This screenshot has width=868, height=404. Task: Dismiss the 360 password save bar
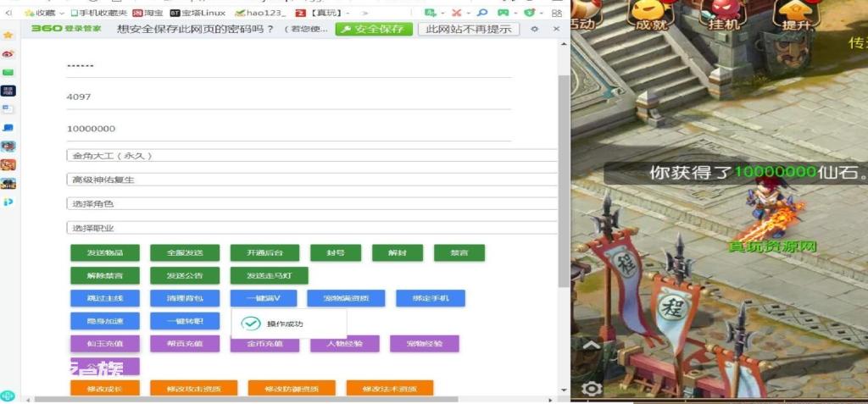point(556,29)
